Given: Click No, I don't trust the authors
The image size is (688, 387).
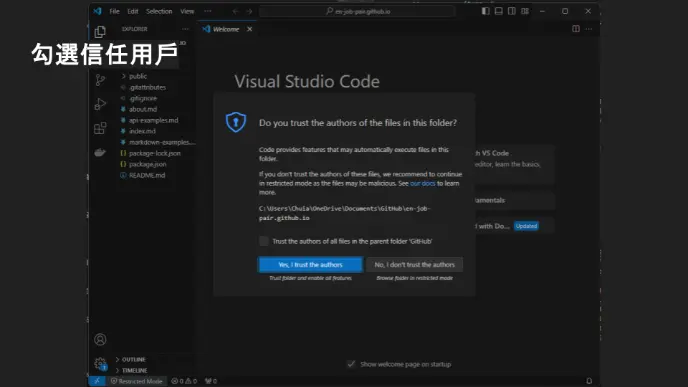Looking at the screenshot, I should point(414,265).
